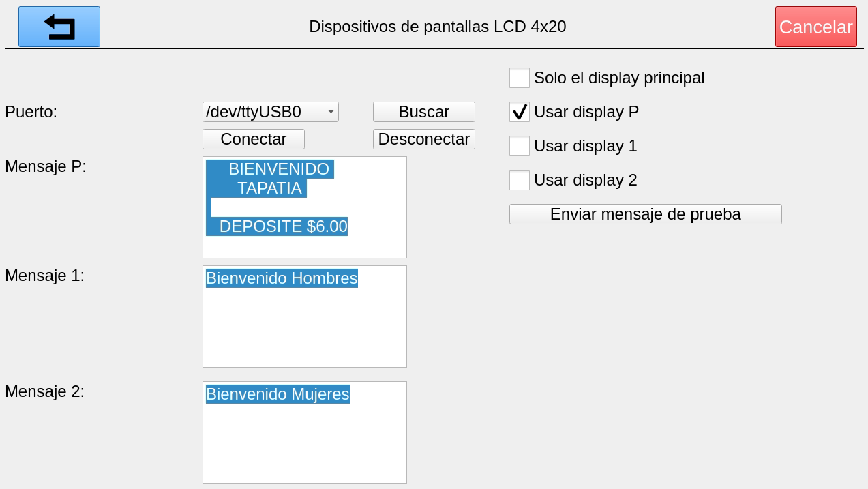868x489 pixels.
Task: Click the Buscar button
Action: click(423, 112)
